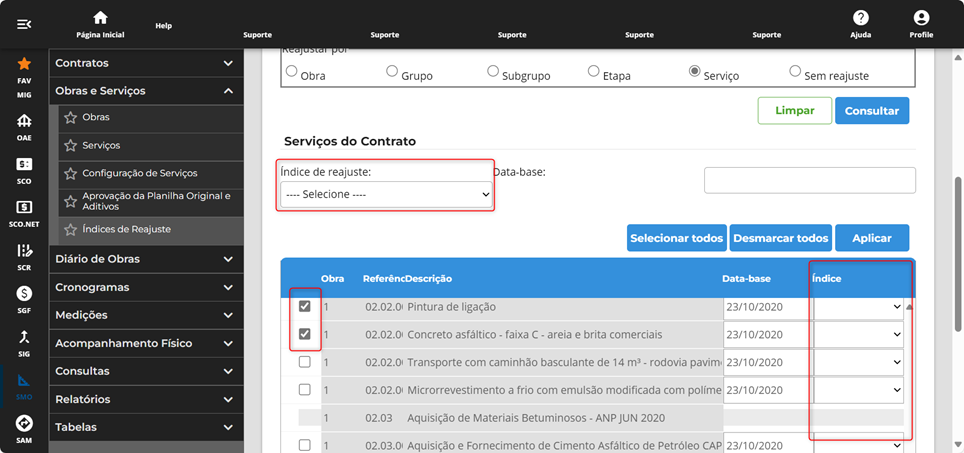Click the Desmarcar todos button
This screenshot has height=453, width=964.
point(781,238)
